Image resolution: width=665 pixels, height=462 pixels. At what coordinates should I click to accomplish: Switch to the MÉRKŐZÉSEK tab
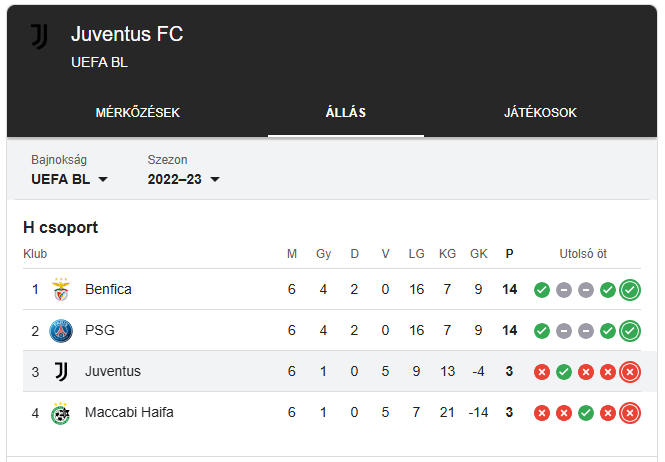coord(137,113)
